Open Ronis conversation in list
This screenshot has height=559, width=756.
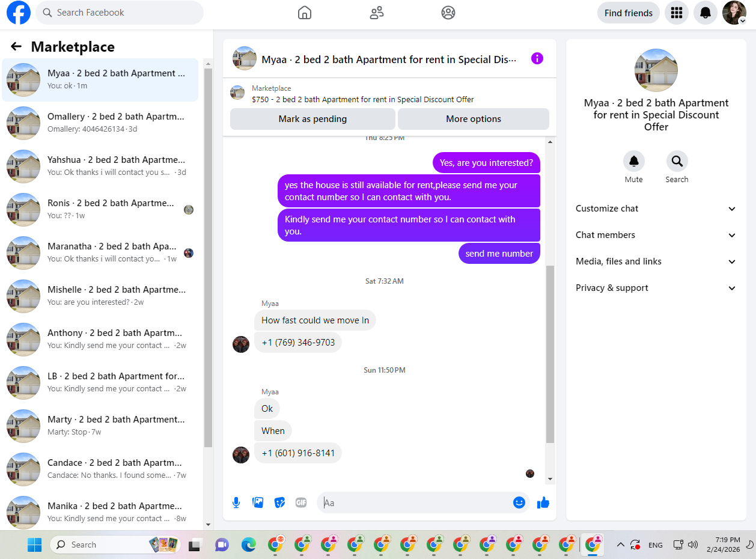tap(100, 210)
